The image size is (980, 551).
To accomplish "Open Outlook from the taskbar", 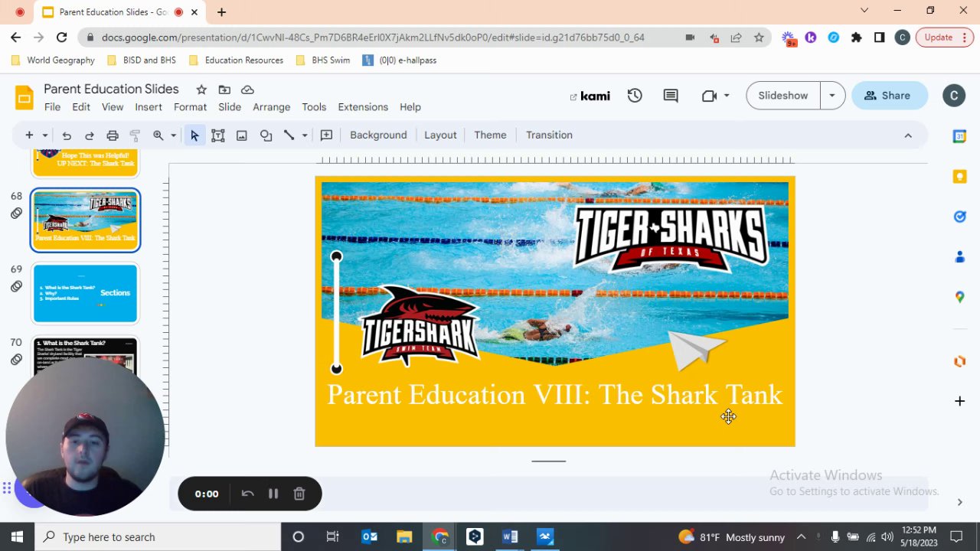I will pos(369,536).
